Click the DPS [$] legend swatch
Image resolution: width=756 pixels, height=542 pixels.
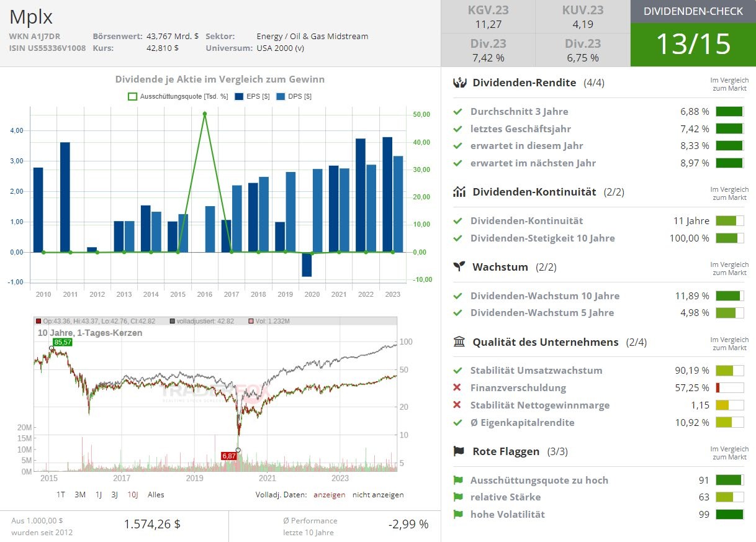click(x=281, y=97)
